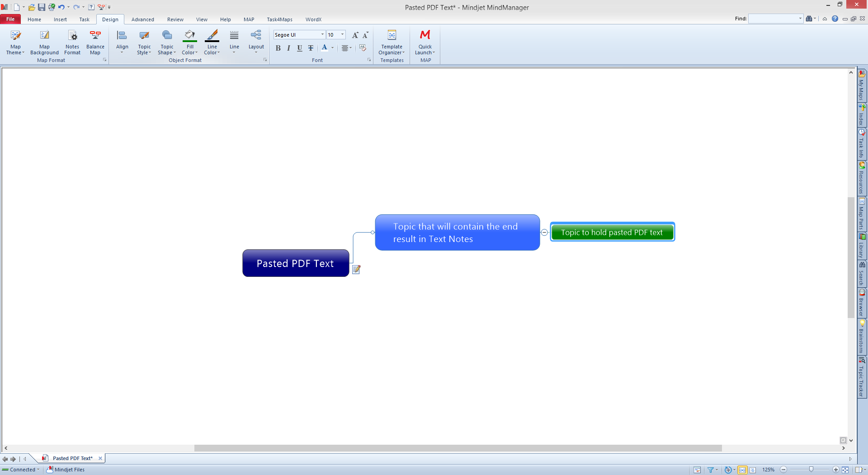Viewport: 868px width, 475px height.
Task: Save the map with the floppy disk icon
Action: click(x=42, y=7)
